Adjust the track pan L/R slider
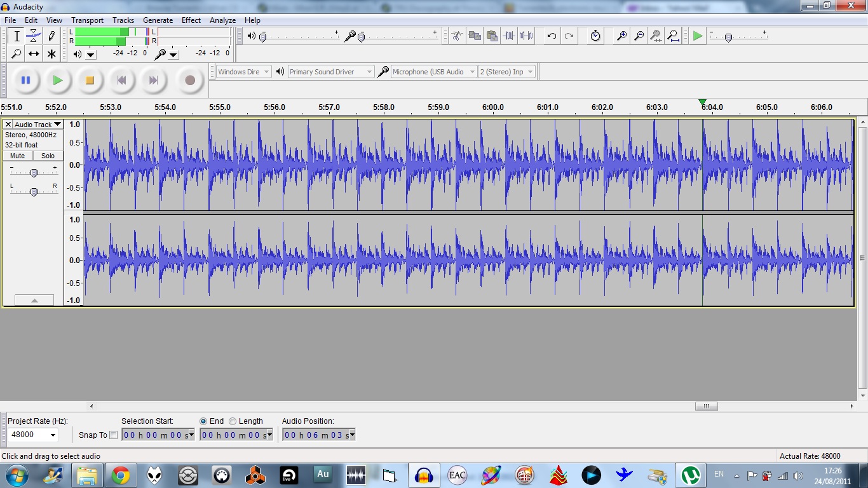 (34, 191)
